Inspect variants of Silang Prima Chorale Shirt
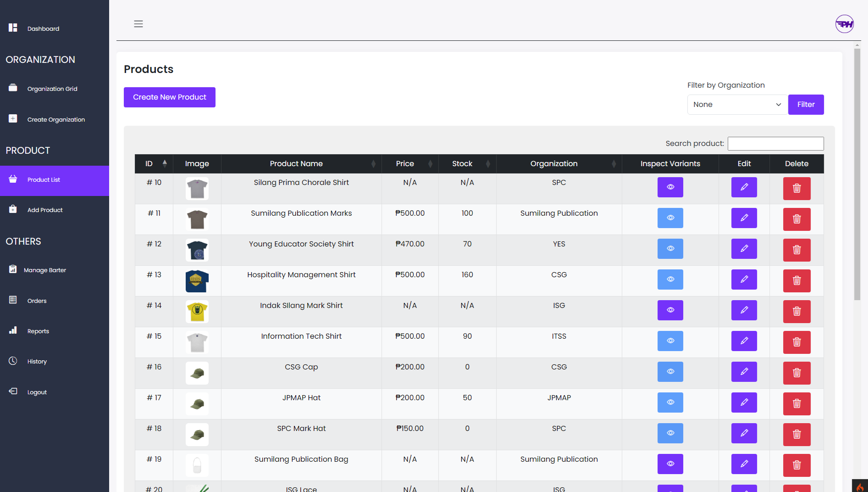The width and height of the screenshot is (868, 492). (x=670, y=187)
